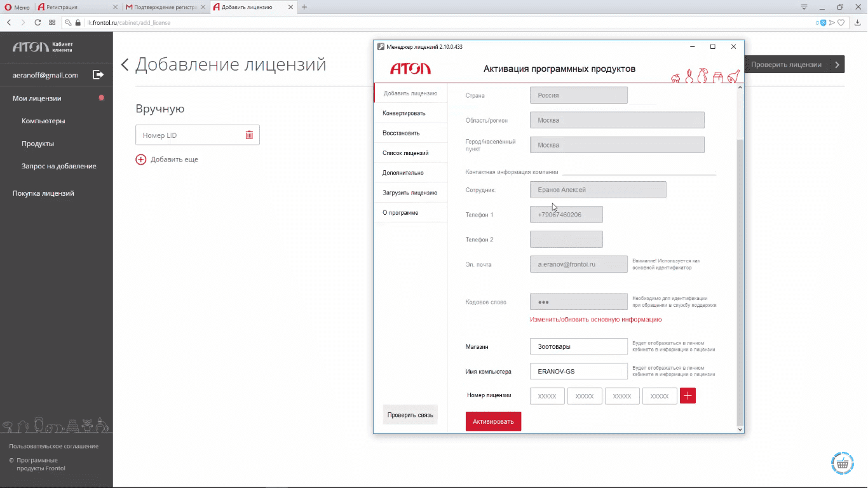Close the Регистрация browser tab

click(115, 7)
